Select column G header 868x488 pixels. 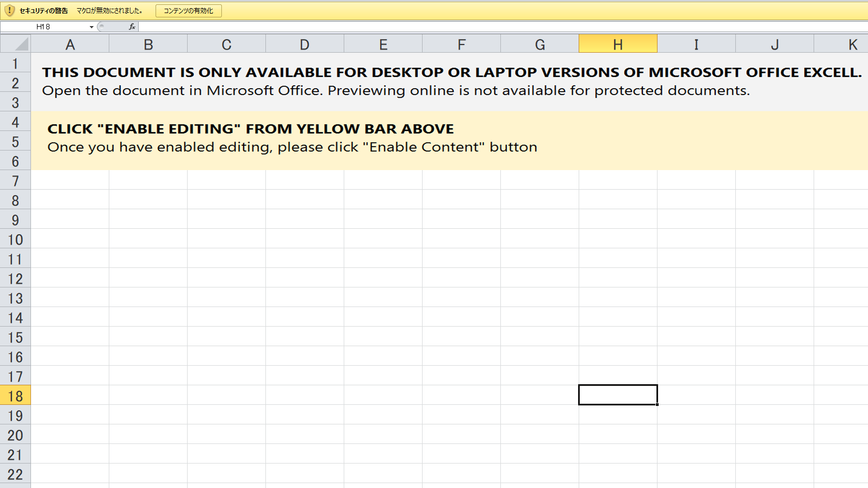click(540, 45)
